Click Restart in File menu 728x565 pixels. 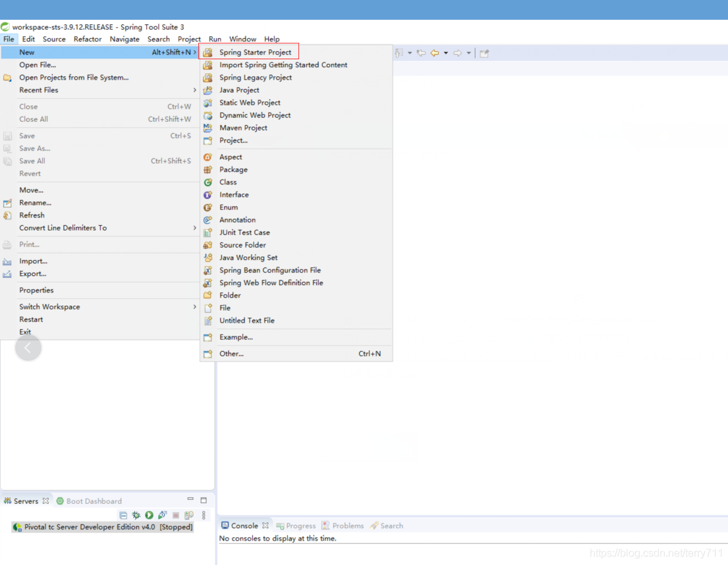point(31,319)
